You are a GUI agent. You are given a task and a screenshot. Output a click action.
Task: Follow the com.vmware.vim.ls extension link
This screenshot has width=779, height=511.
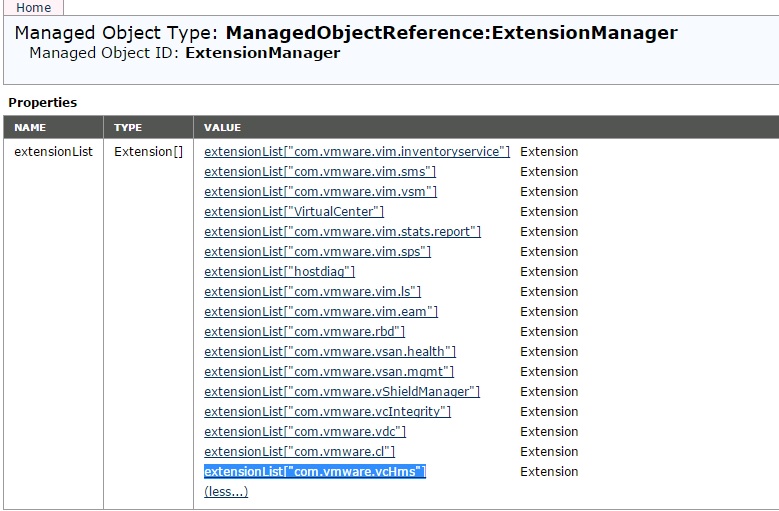[312, 292]
